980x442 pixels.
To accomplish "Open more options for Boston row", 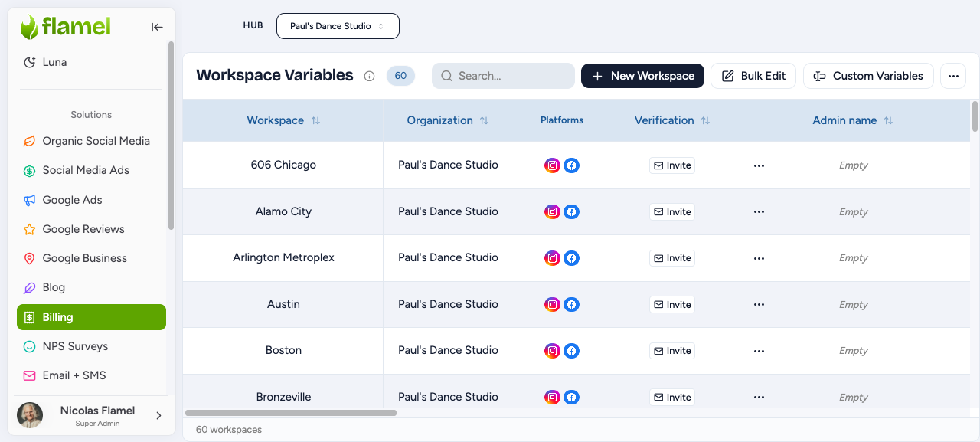I will (759, 351).
